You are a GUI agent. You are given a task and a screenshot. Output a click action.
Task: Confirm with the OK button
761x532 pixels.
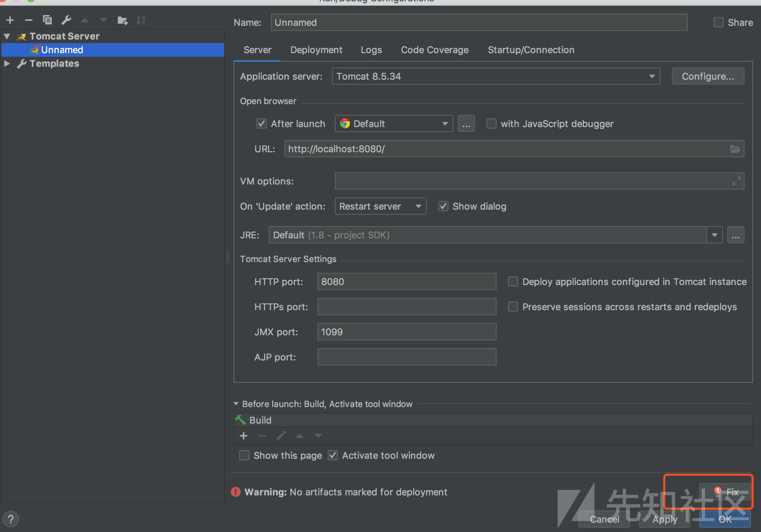tap(725, 519)
